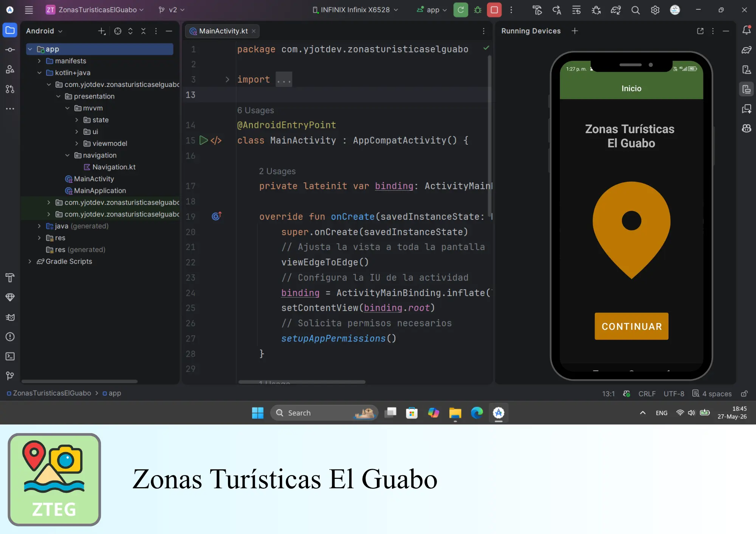Click the Search Everywhere magnifier icon
Screen dimensions: 756x534
[635, 10]
